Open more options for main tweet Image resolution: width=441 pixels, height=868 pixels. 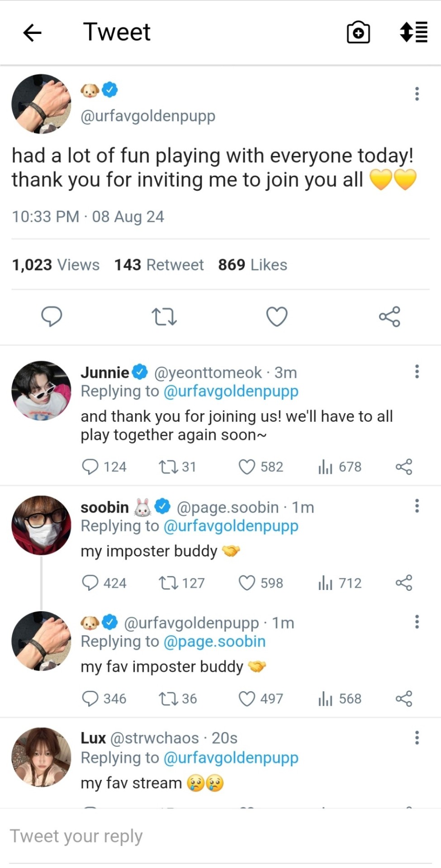click(417, 94)
